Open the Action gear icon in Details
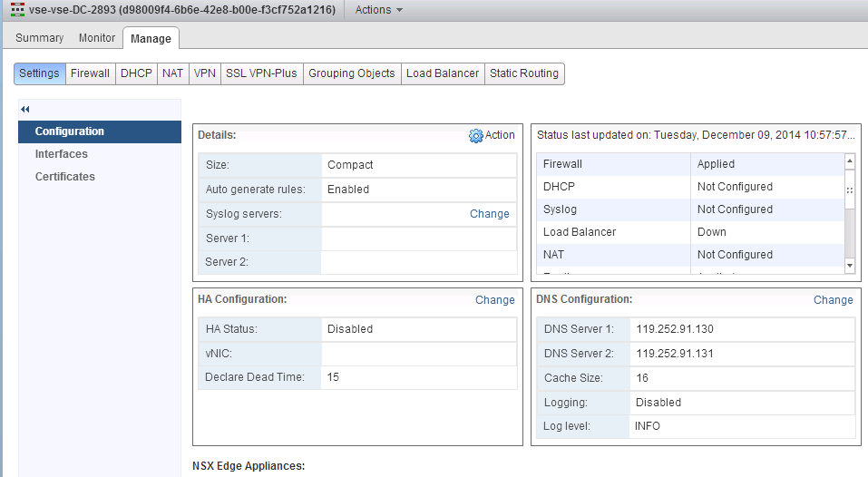The image size is (868, 477). (475, 136)
